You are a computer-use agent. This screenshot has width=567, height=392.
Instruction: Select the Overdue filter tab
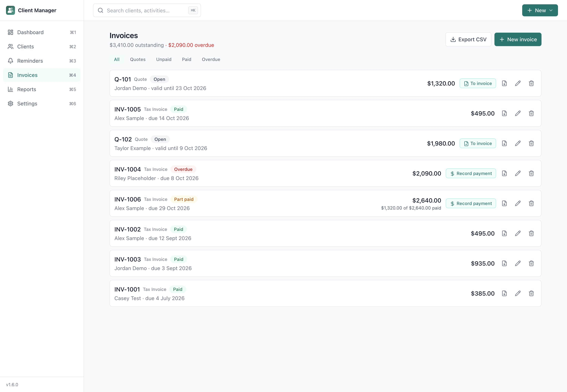211,59
